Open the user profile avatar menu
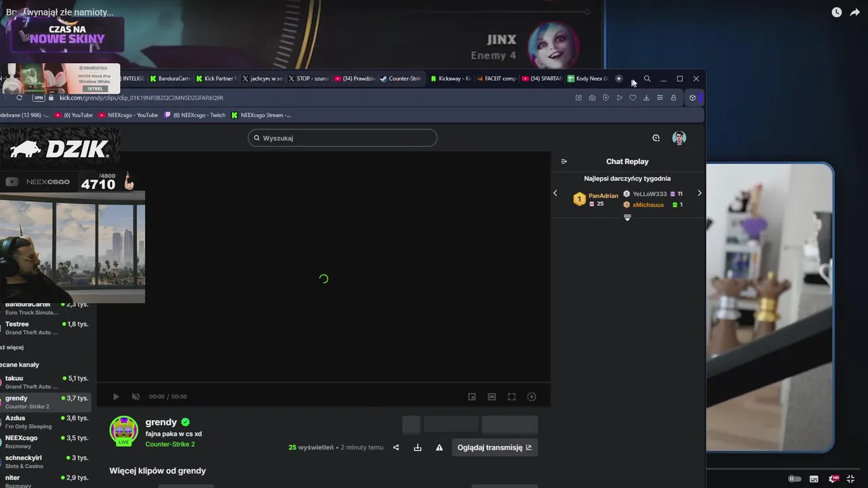Viewport: 868px width, 488px height. 679,138
